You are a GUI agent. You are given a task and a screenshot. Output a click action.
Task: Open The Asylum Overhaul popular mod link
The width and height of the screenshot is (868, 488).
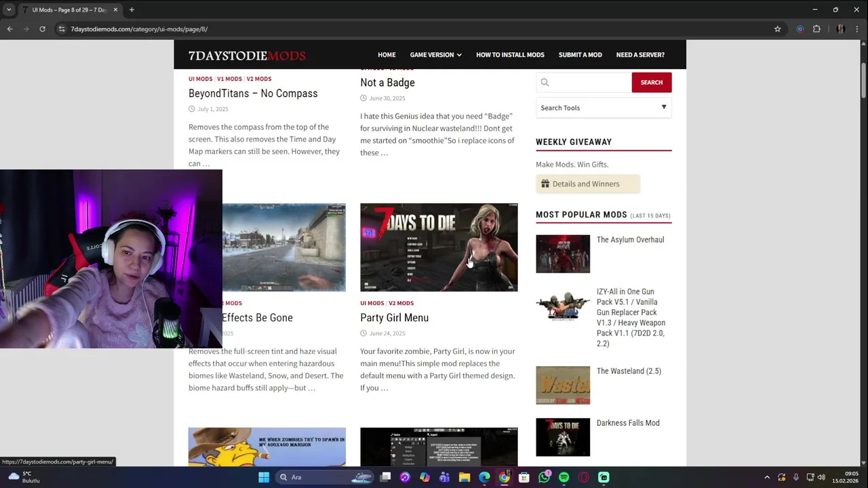click(630, 240)
